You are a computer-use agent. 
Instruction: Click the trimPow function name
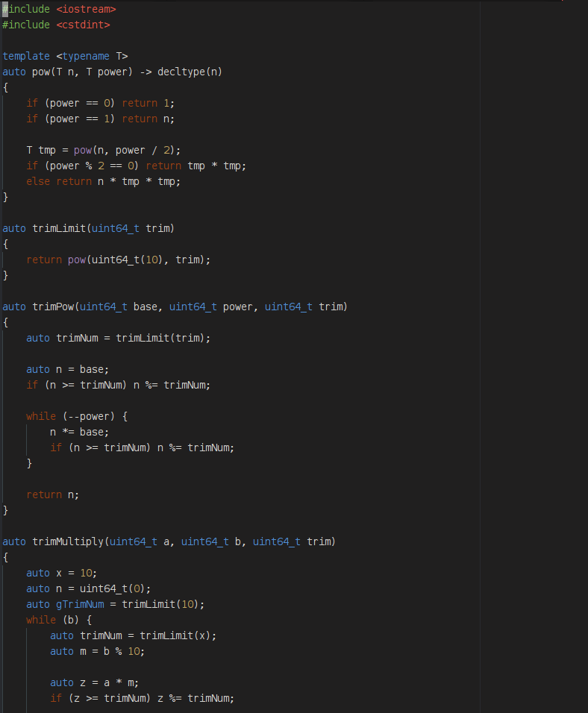pos(53,307)
